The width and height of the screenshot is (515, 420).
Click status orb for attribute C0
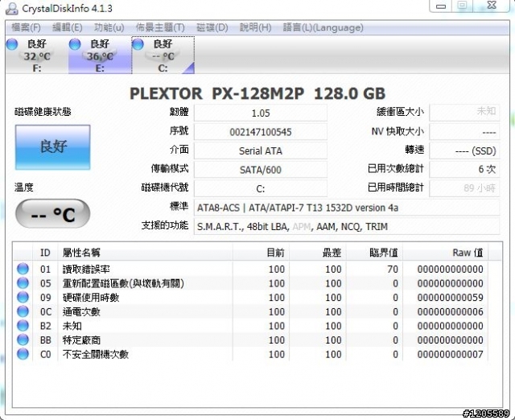[x=23, y=354]
